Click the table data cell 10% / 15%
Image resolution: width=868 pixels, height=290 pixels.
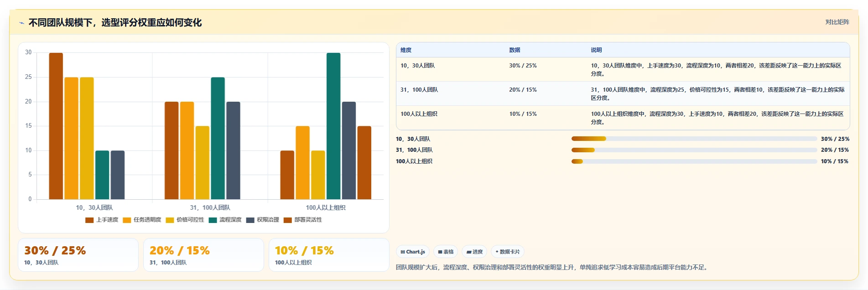523,114
